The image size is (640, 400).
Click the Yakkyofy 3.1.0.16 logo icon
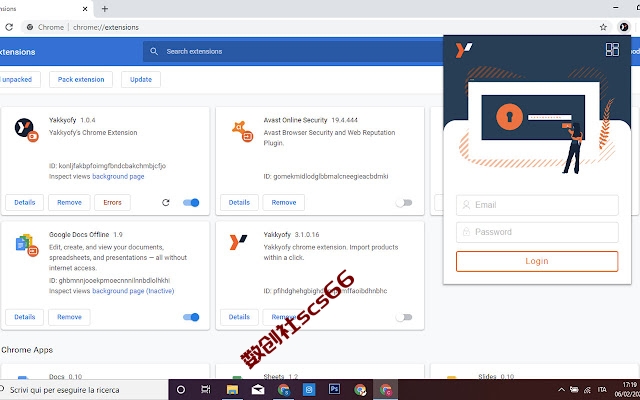238,242
